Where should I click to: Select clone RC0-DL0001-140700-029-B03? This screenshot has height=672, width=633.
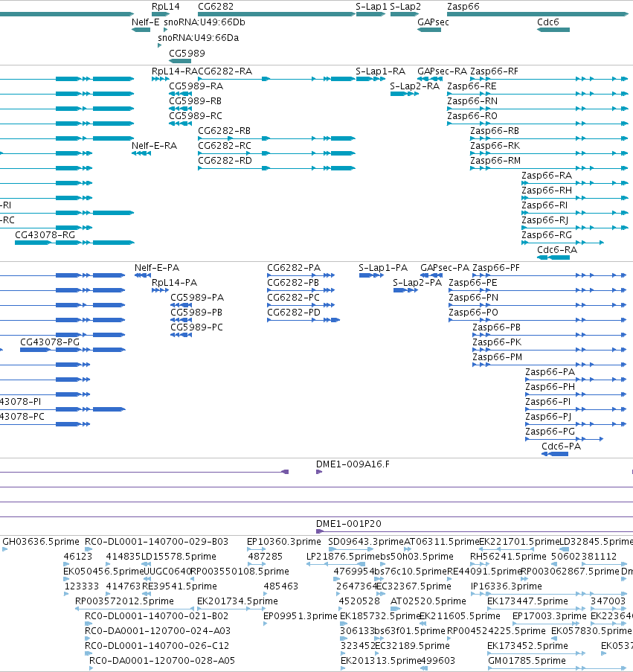coord(156,541)
